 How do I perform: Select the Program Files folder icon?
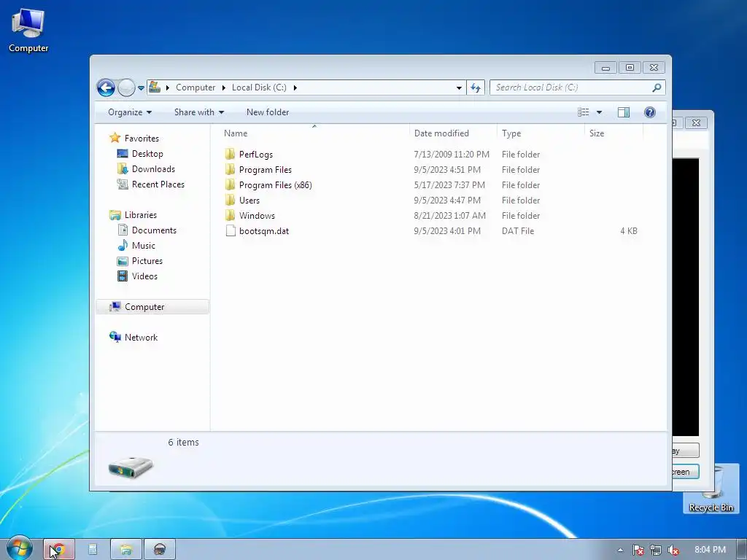[230, 169]
